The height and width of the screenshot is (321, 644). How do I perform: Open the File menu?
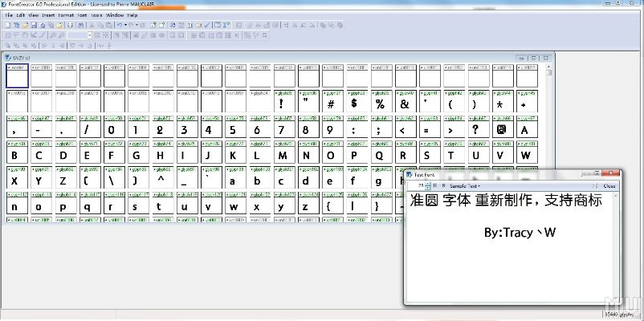pyautogui.click(x=10, y=14)
